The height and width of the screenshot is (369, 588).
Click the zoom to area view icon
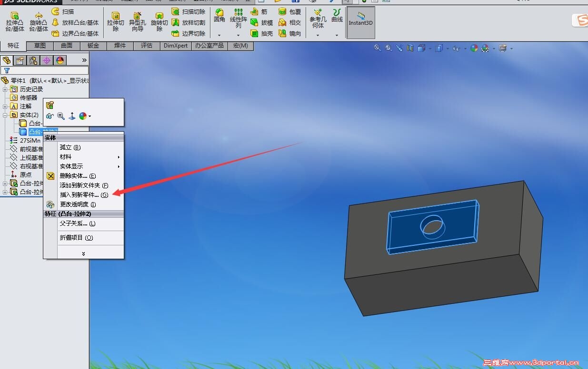(x=389, y=48)
